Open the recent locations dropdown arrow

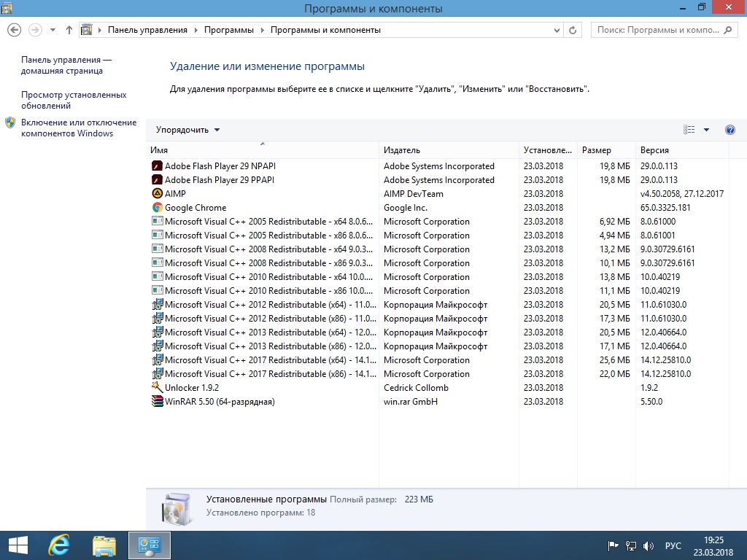tap(53, 30)
